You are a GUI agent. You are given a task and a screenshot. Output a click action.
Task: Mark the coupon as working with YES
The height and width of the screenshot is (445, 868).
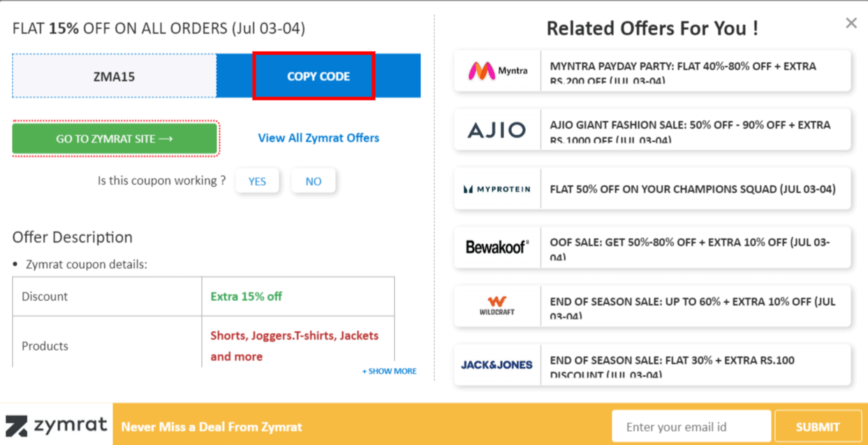[257, 181]
